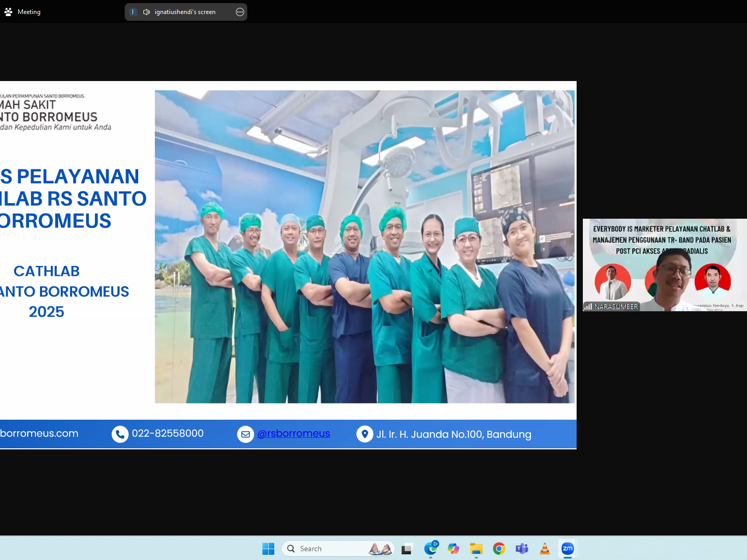
Task: Click the speaker icon beside ignatiushendi's screen
Action: [146, 12]
